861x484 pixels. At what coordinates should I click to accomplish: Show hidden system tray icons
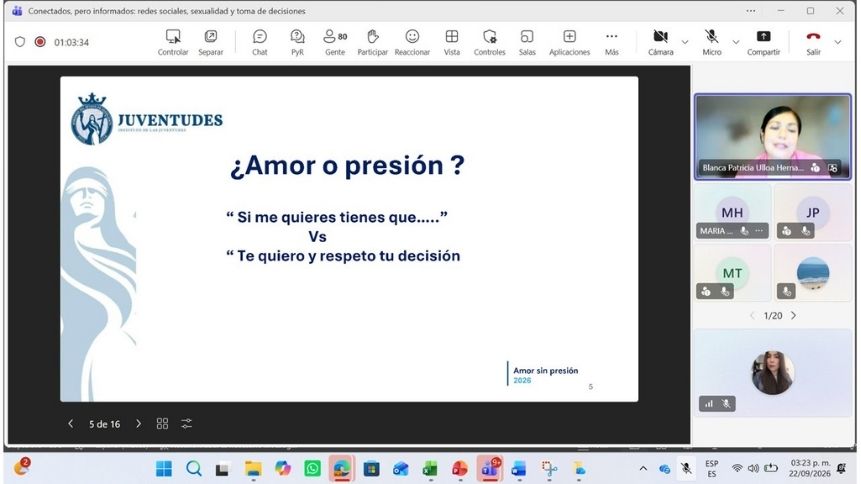[x=643, y=469]
